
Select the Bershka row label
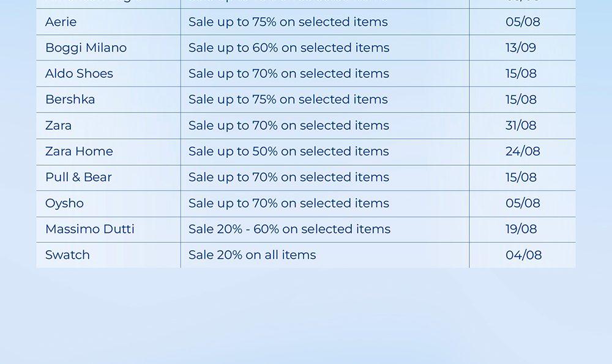(x=70, y=100)
